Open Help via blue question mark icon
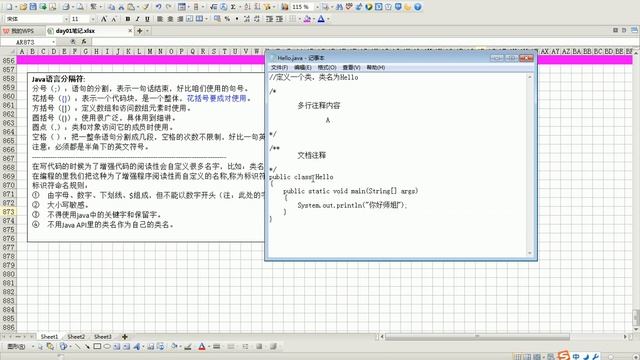640x360 pixels. coord(418,7)
